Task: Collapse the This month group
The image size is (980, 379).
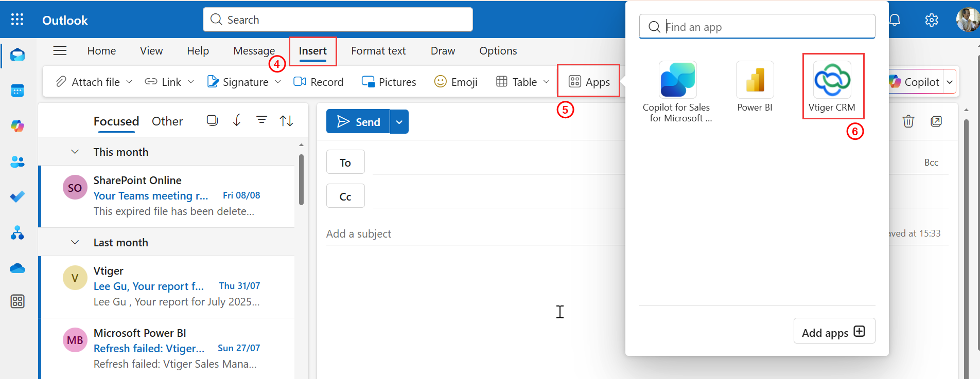Action: [x=75, y=152]
